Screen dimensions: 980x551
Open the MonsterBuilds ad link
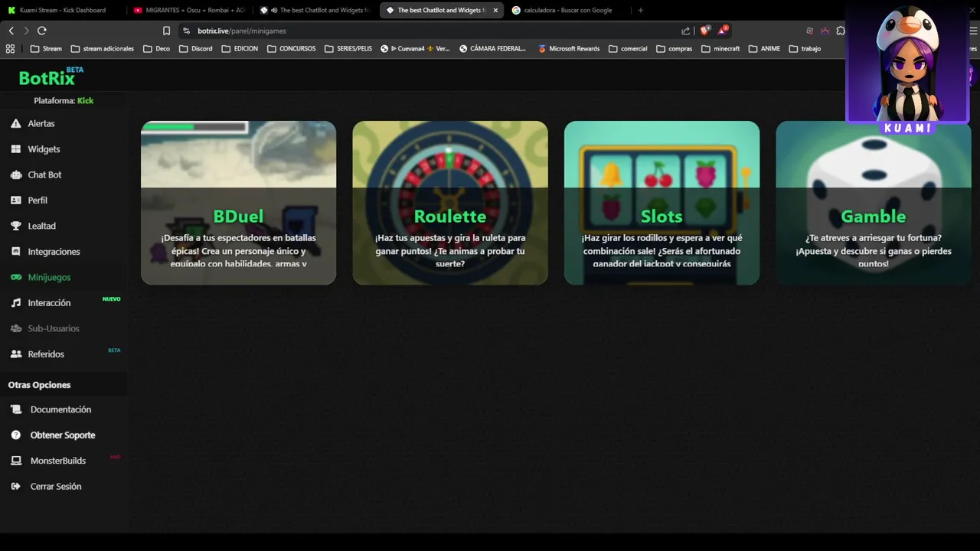click(57, 461)
